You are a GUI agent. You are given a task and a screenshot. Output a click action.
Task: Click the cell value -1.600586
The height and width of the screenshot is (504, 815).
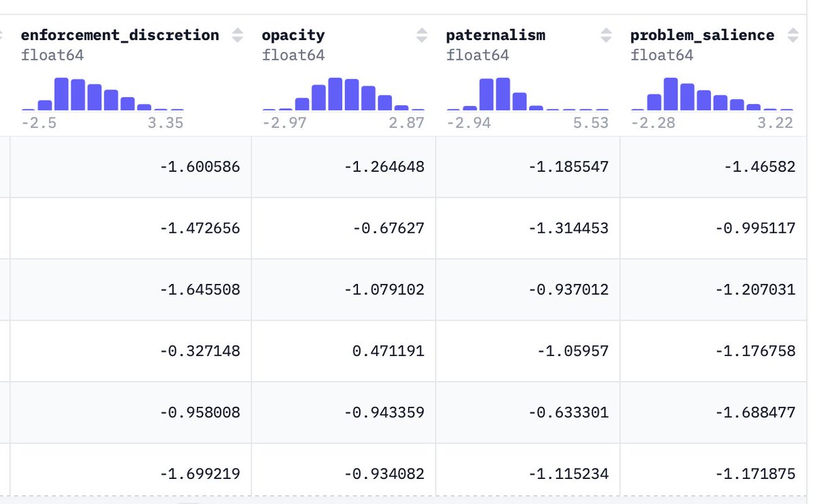(x=200, y=166)
